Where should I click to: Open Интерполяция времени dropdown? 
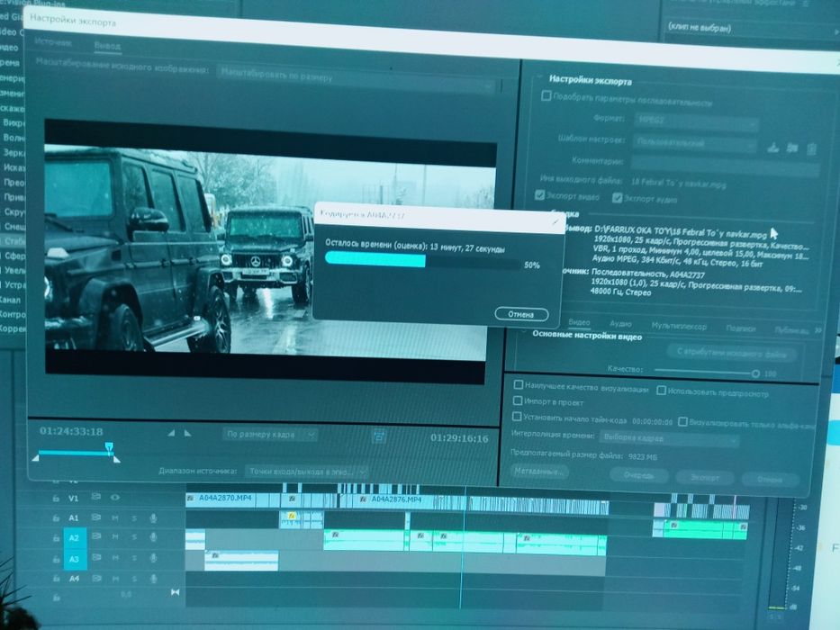(x=670, y=438)
